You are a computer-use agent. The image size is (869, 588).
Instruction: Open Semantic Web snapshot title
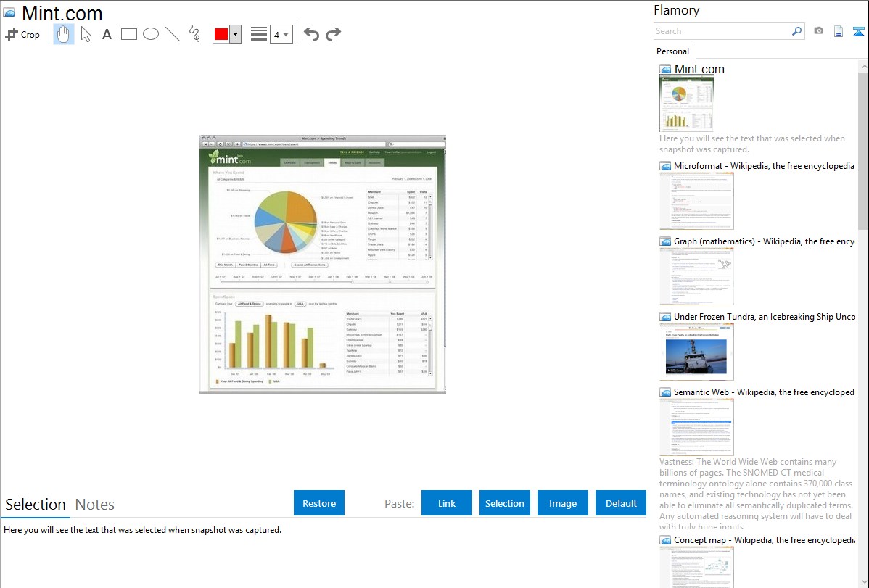(764, 392)
